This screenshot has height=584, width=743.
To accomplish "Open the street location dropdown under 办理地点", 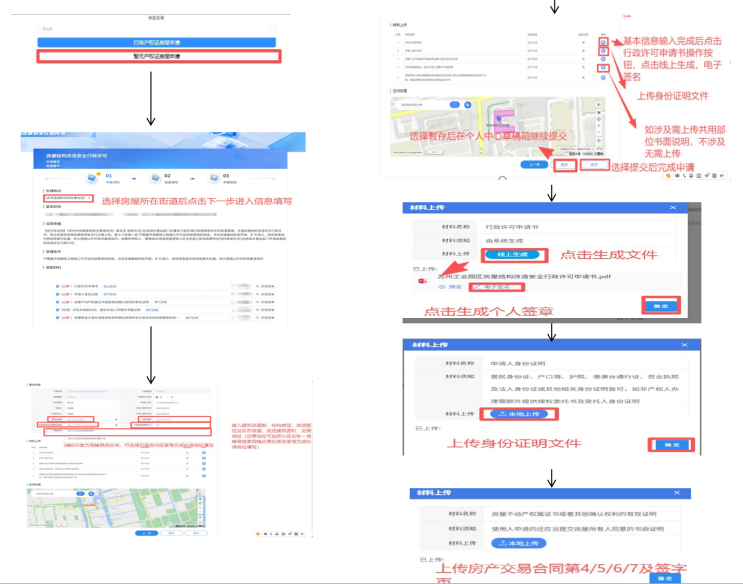I will tap(68, 197).
